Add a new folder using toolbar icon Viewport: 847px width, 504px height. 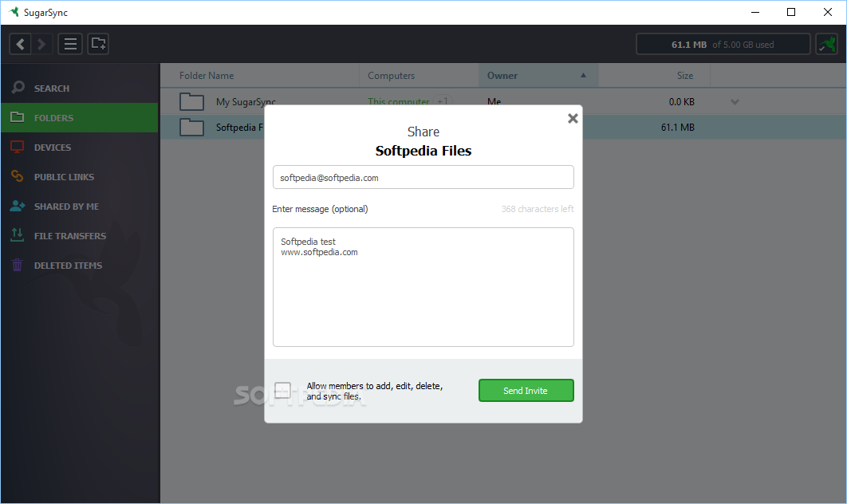(98, 44)
